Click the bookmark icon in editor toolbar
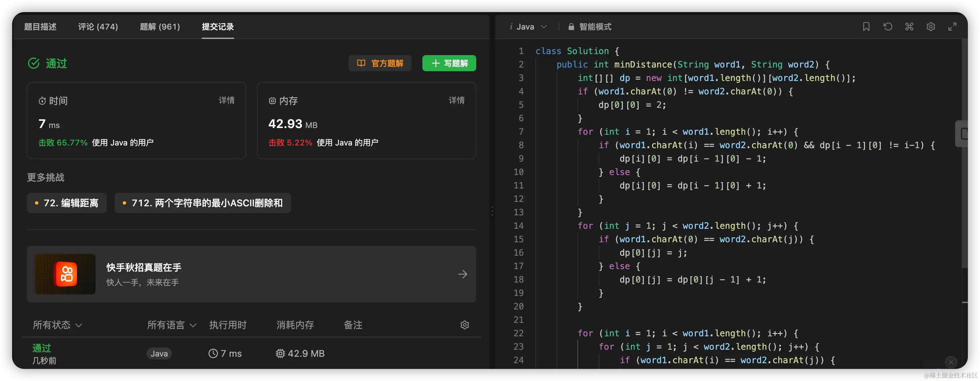 pos(866,27)
